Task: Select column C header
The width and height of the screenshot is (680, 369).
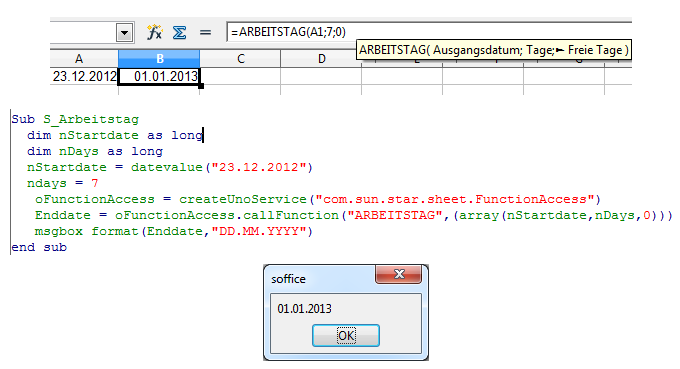Action: coord(241,59)
